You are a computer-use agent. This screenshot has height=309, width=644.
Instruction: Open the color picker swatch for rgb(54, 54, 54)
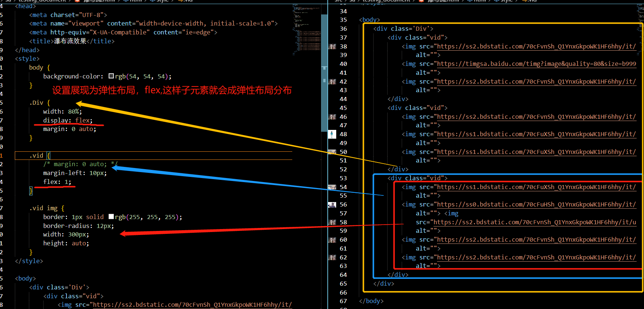tap(111, 76)
